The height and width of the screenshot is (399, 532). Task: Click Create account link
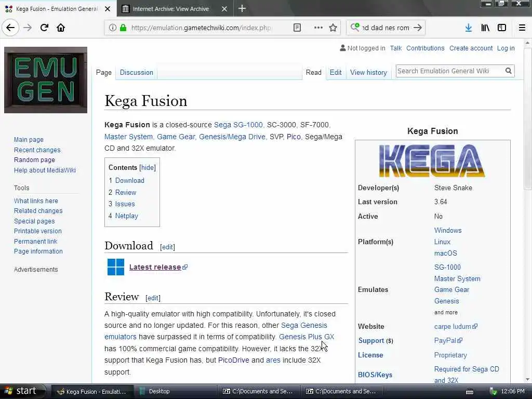tap(471, 48)
